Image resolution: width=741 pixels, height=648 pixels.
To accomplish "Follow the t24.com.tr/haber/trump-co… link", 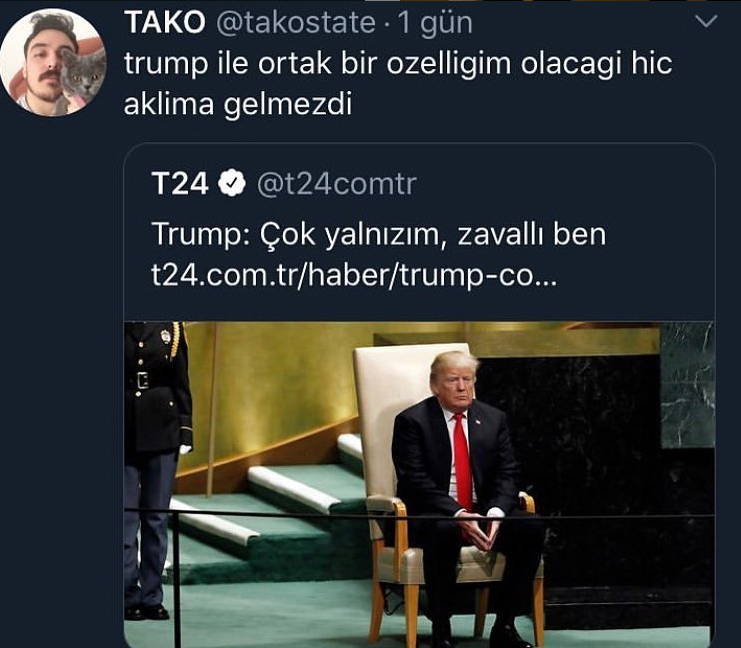I will click(x=354, y=275).
